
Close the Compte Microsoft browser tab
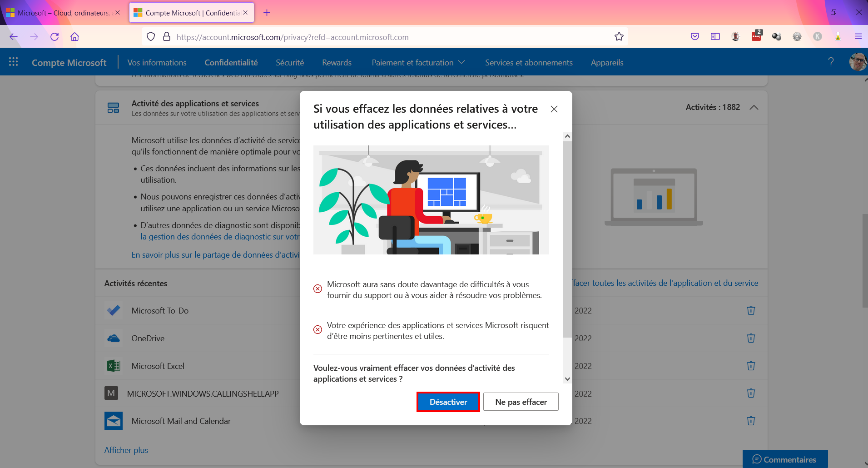click(x=245, y=13)
